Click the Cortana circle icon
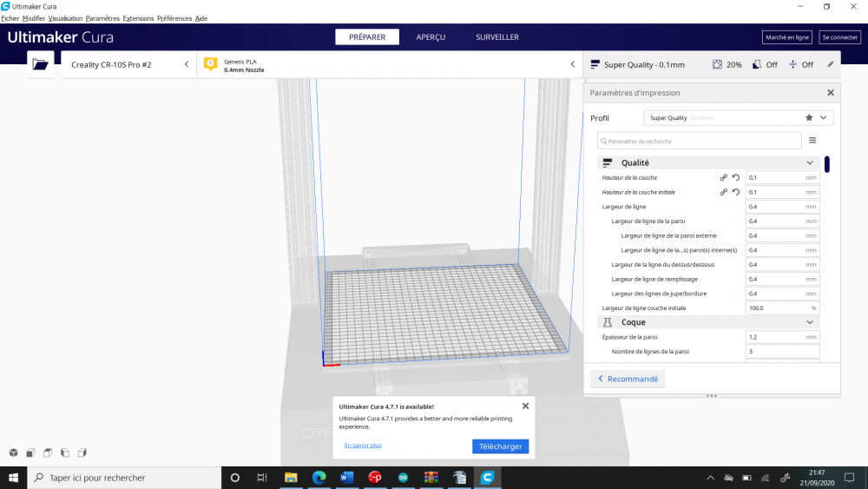 click(234, 478)
